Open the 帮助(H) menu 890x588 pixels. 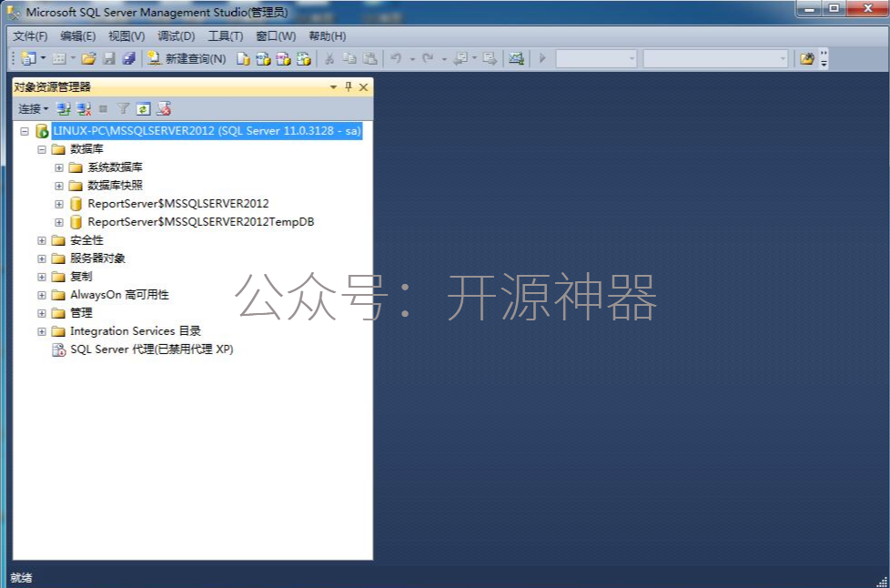(x=327, y=36)
